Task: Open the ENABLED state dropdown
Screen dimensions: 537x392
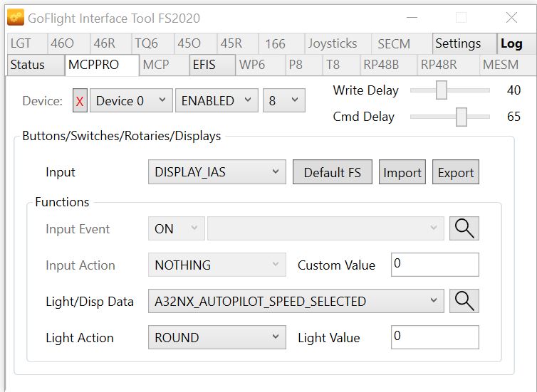Action: click(217, 101)
